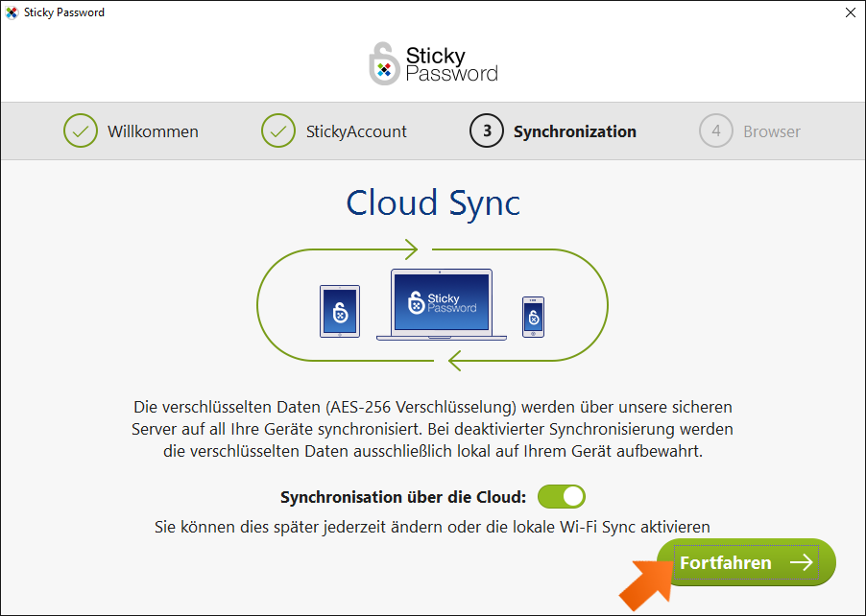This screenshot has height=616, width=866.
Task: Click the step 3 number circle
Action: (x=487, y=130)
